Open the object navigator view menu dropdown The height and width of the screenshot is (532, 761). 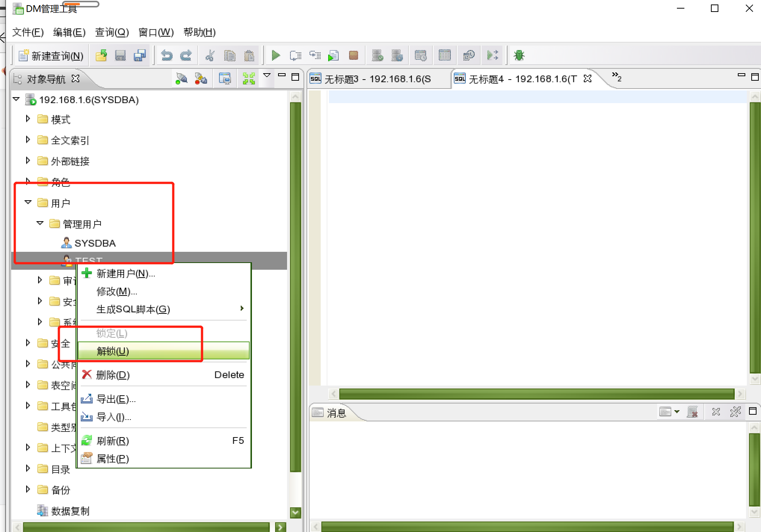pyautogui.click(x=267, y=75)
